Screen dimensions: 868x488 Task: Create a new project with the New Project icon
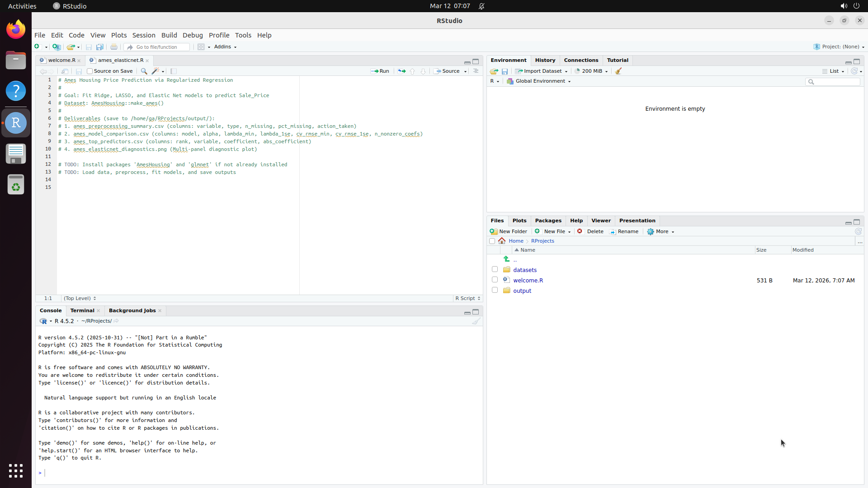(56, 47)
